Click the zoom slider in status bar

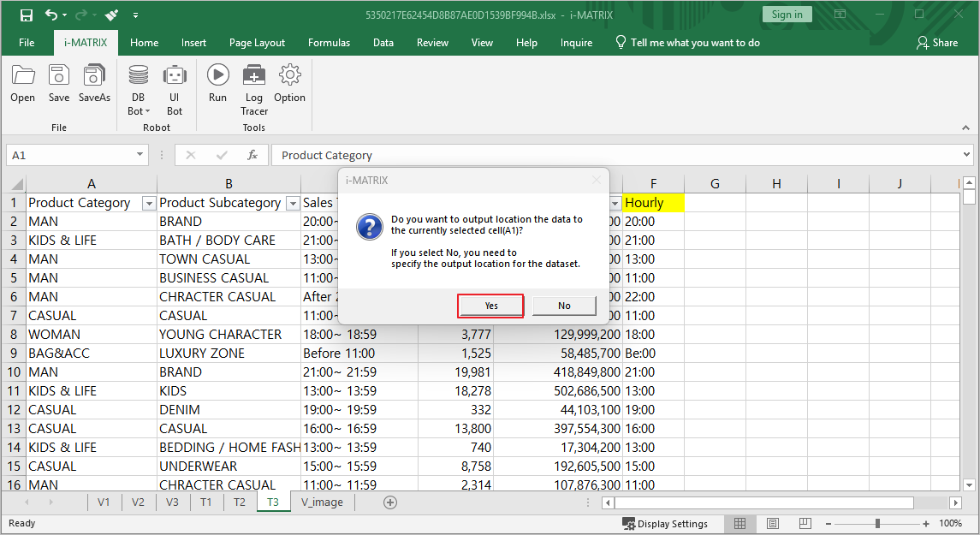(x=878, y=524)
